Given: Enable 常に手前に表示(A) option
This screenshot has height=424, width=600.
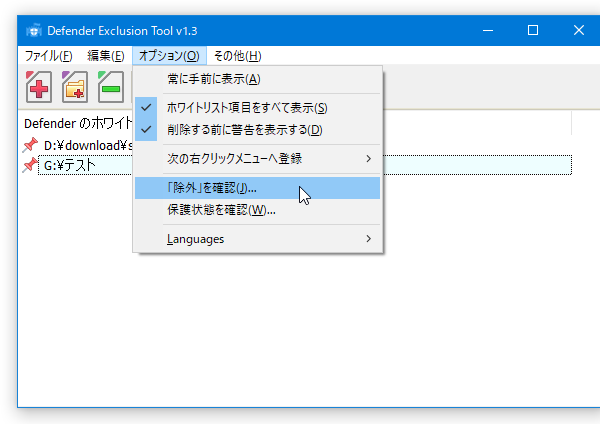Looking at the screenshot, I should coord(258,79).
